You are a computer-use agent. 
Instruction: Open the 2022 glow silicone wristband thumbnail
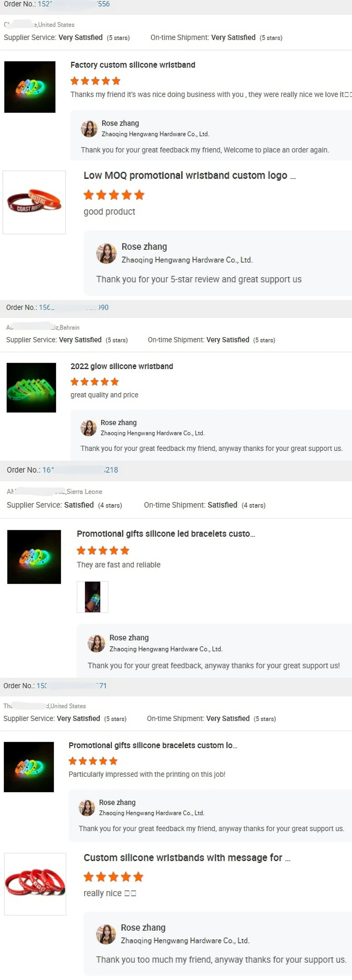31,387
